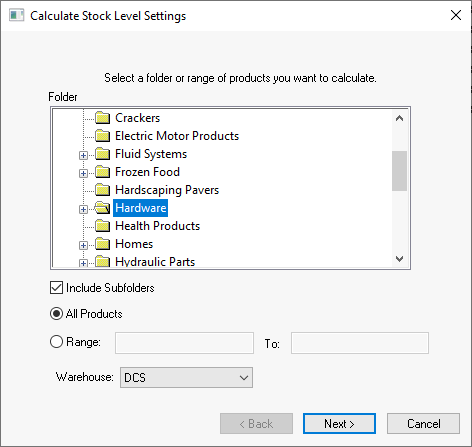Viewport: 472px width, 447px height.
Task: Click the Fluid Systems folder icon
Action: tap(102, 154)
